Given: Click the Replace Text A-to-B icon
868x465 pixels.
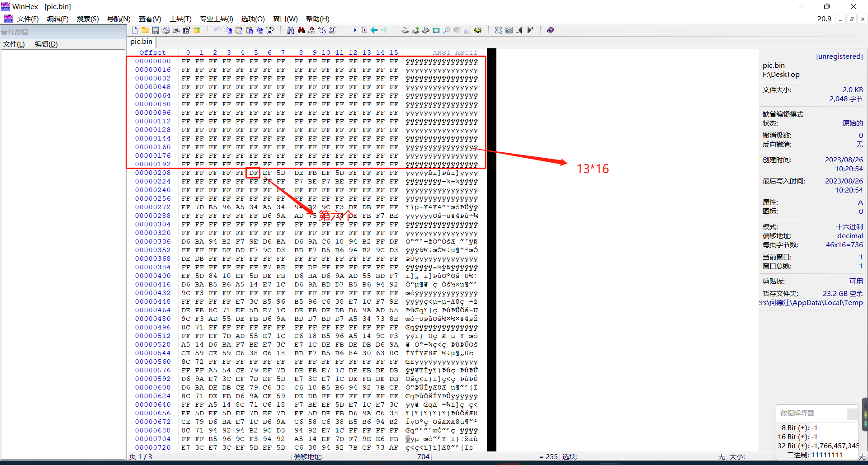Looking at the screenshot, I should (322, 30).
